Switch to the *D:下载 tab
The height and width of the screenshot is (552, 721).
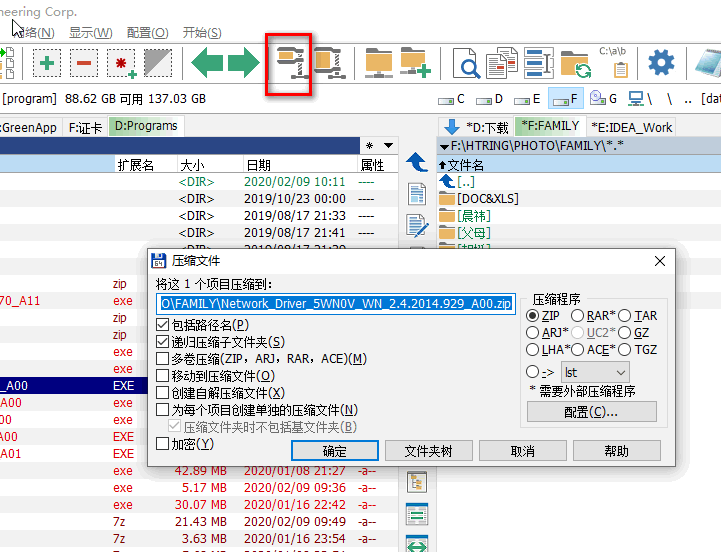coord(476,127)
